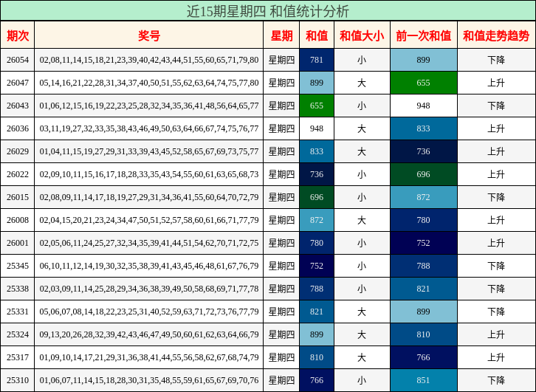Select period number 26015
Image resolution: width=536 pixels, height=392 pixels.
pyautogui.click(x=18, y=197)
